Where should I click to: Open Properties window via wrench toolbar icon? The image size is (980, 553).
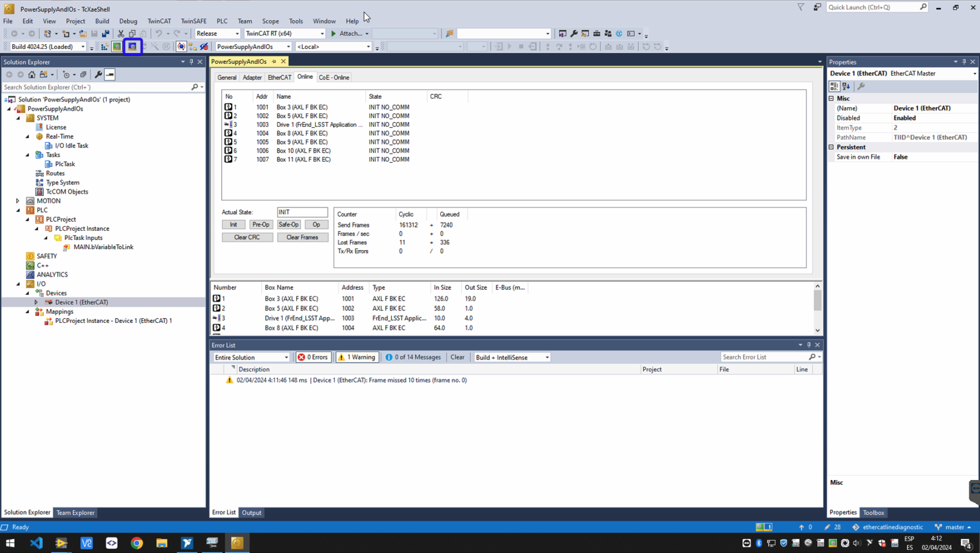(574, 33)
